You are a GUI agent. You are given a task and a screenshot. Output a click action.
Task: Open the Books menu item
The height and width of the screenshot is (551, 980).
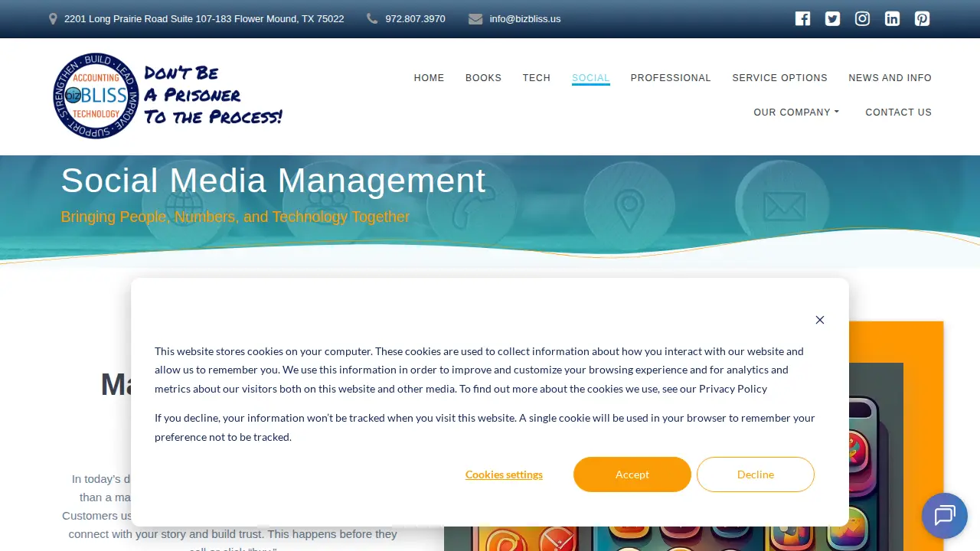(x=483, y=78)
